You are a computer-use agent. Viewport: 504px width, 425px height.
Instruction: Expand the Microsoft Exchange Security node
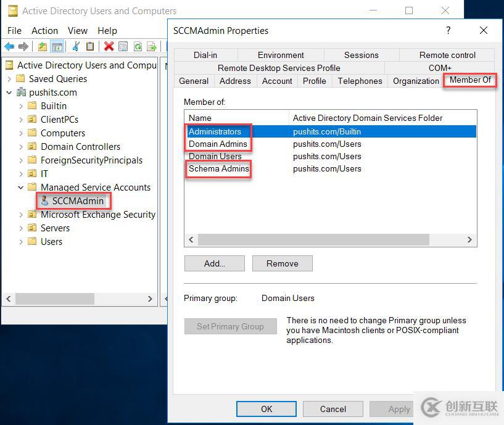(21, 215)
